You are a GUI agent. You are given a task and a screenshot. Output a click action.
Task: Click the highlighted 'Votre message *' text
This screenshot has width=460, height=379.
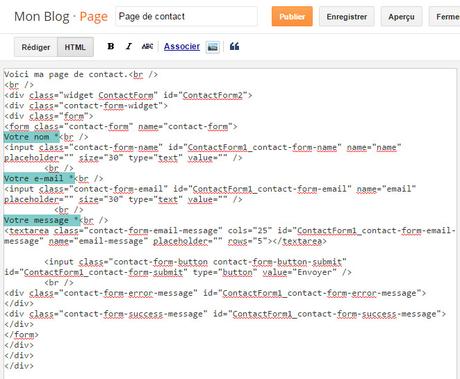pyautogui.click(x=42, y=220)
